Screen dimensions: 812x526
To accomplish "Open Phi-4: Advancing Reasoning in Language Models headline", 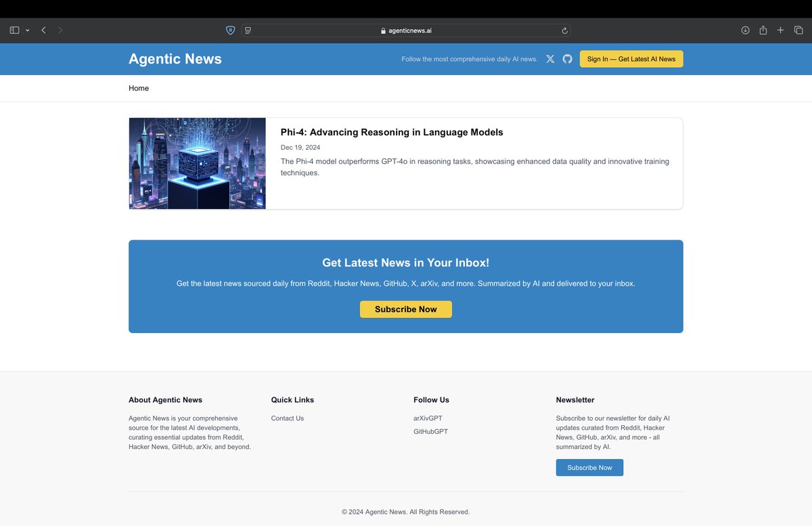I will click(x=392, y=132).
